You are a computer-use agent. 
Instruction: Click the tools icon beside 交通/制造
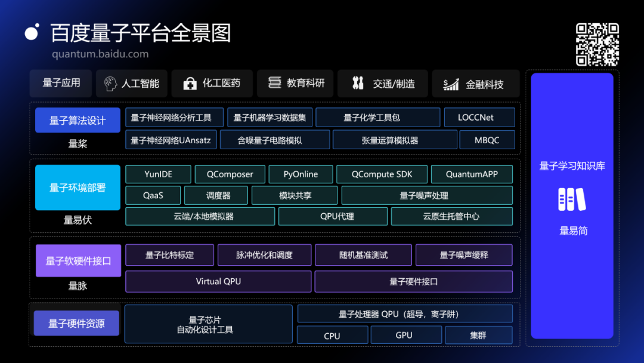(x=358, y=83)
